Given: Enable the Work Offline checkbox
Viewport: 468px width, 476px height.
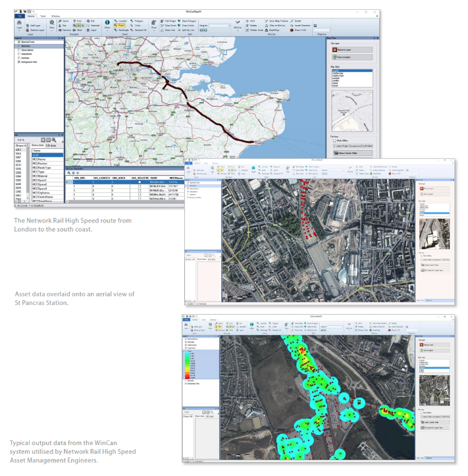Looking at the screenshot, I should (334, 140).
